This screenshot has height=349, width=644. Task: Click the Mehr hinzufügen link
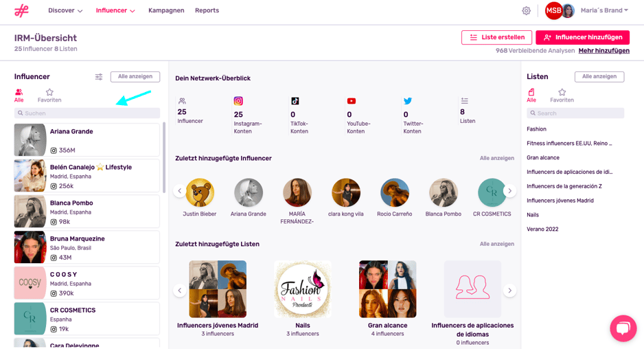click(x=603, y=51)
